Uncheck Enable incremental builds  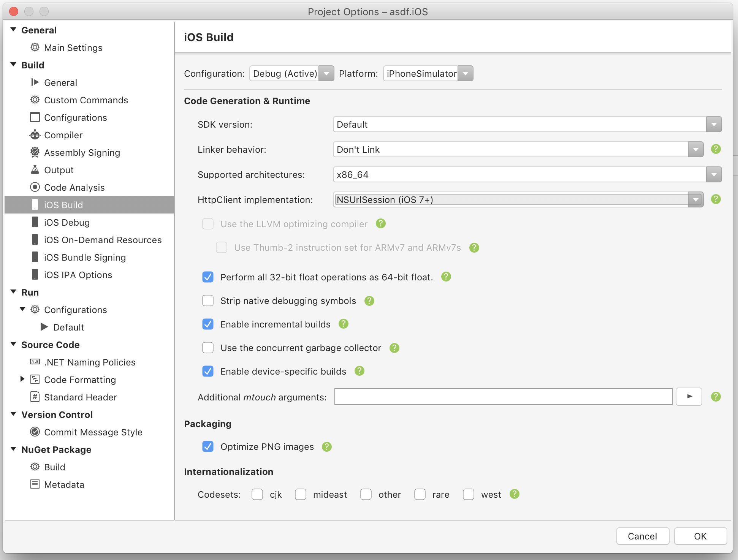coord(208,324)
